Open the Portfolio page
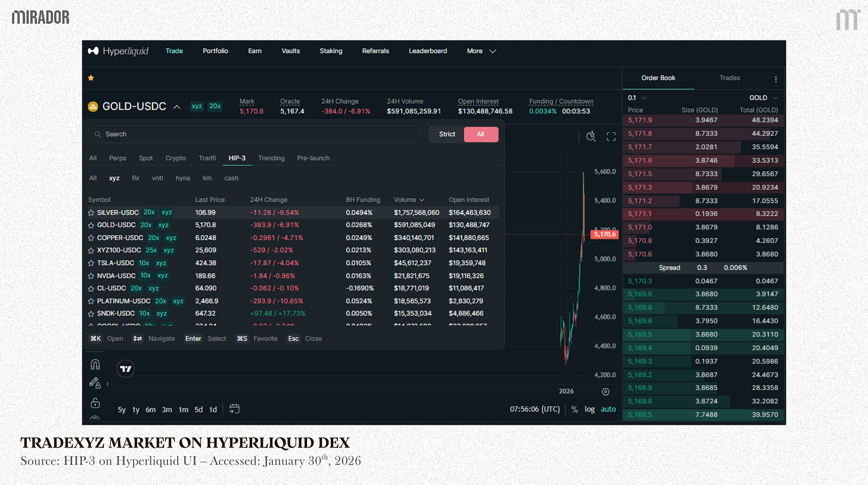The image size is (868, 485). pos(215,51)
